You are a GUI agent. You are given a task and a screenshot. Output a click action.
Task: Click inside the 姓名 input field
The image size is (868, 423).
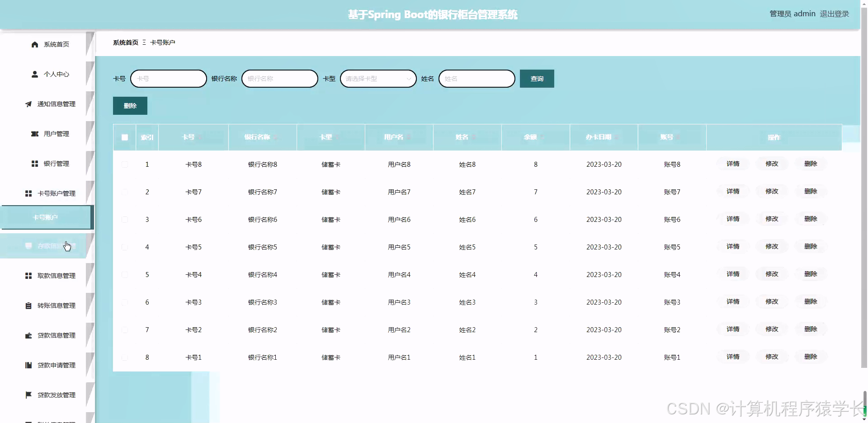tap(476, 78)
